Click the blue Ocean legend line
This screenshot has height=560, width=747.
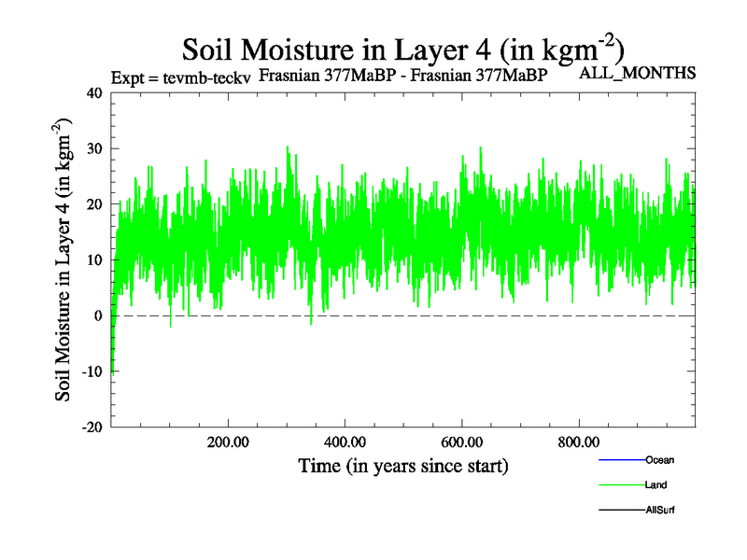pyautogui.click(x=621, y=460)
